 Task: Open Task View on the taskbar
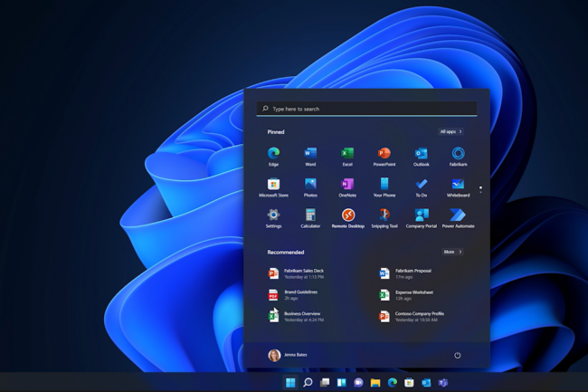tap(325, 383)
